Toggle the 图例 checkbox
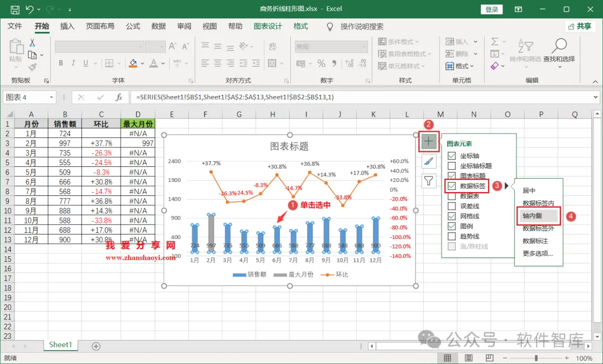603x364 pixels. tap(452, 226)
